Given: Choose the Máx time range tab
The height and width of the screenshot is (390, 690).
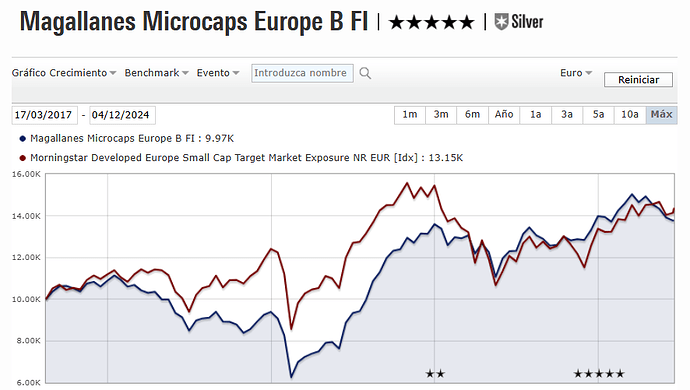Looking at the screenshot, I should point(661,115).
